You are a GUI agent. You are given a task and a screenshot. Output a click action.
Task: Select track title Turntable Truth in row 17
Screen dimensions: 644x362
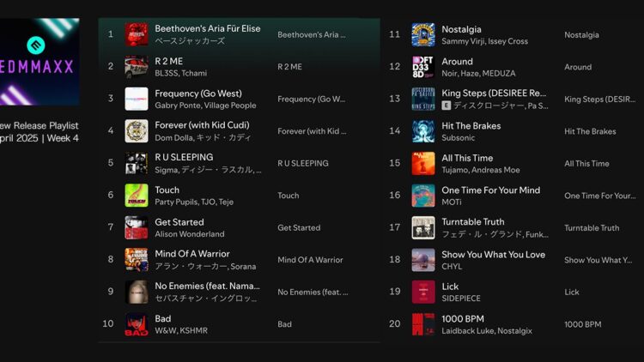[473, 221]
